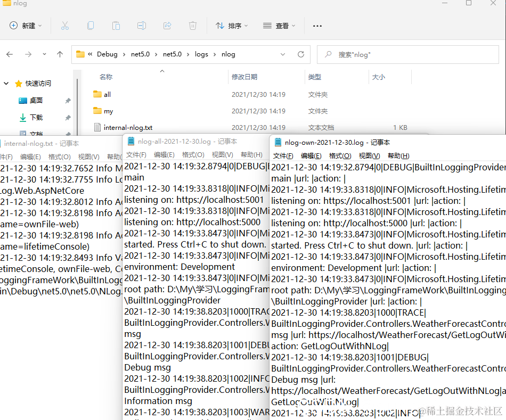Collapse the Quick access (快速访问) tree node
Viewport: 506px width, 420px height.
click(6, 84)
